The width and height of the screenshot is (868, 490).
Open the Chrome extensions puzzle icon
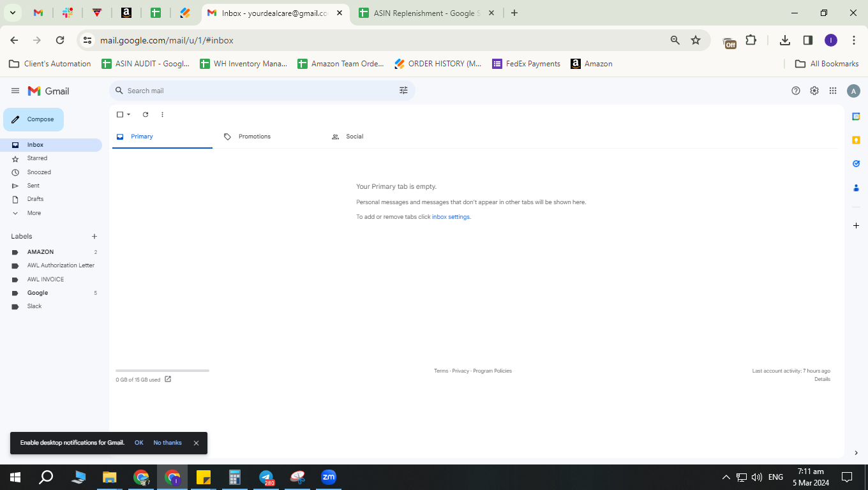(751, 40)
